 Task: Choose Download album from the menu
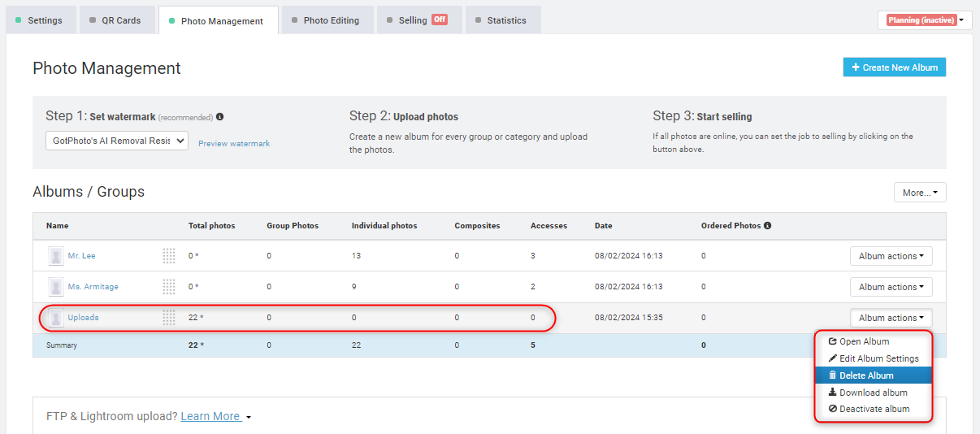(x=874, y=393)
